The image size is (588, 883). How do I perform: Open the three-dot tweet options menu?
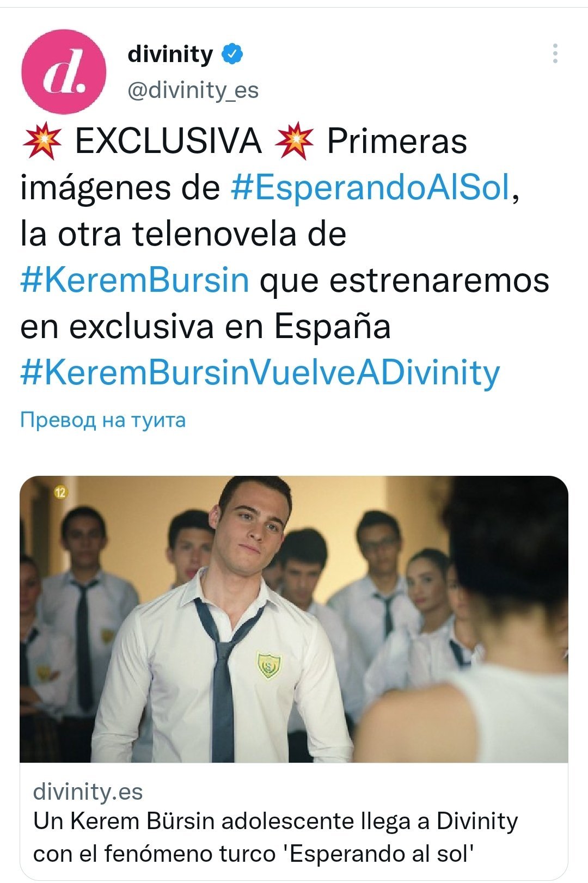[555, 53]
